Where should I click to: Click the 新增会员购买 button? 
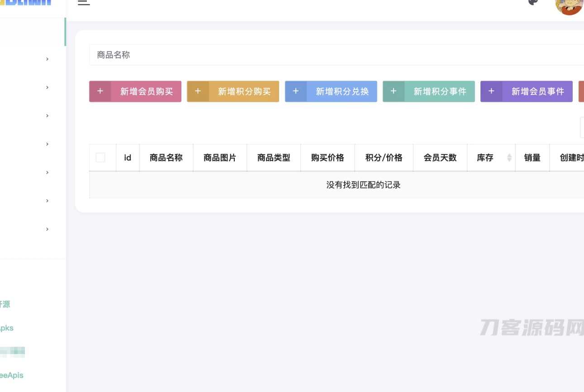135,91
